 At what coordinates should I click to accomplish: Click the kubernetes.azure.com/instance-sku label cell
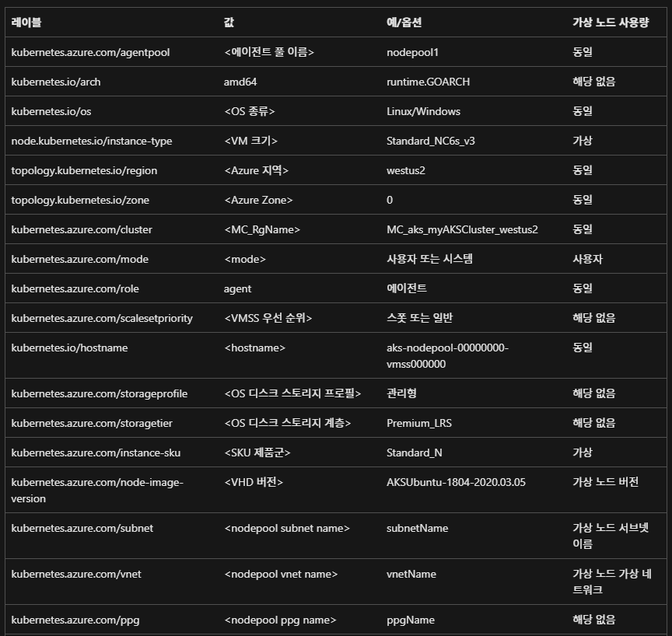click(x=96, y=453)
